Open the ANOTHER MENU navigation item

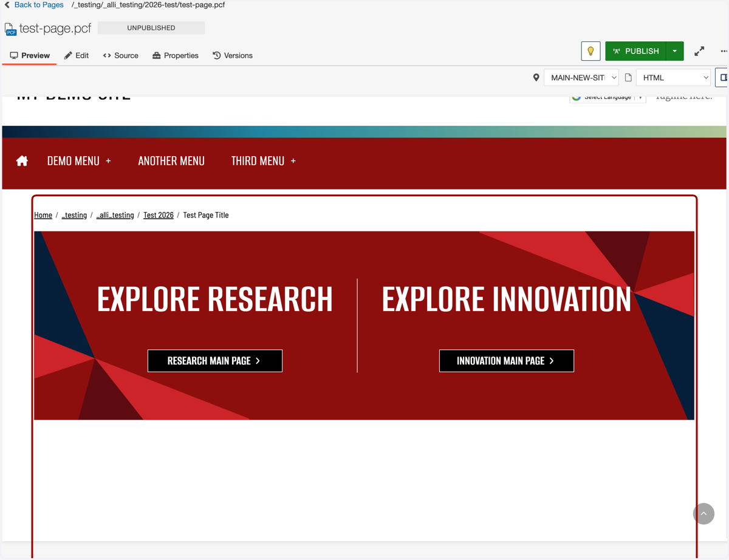coord(171,161)
